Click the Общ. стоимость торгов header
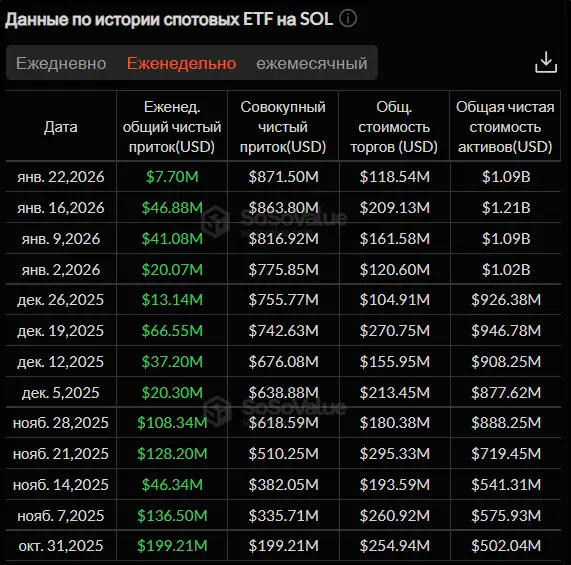The image size is (571, 565). point(394,127)
